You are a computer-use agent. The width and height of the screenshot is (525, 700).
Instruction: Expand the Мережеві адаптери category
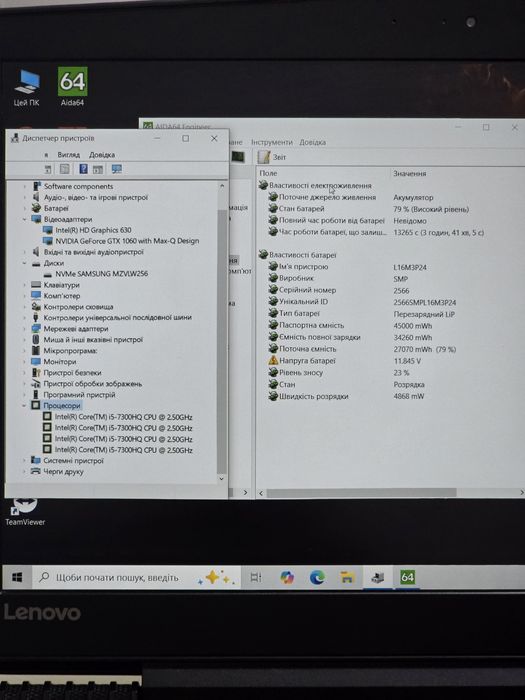25,329
